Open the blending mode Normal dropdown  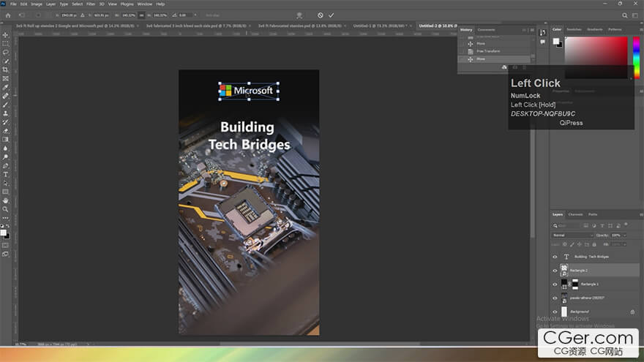pyautogui.click(x=572, y=235)
